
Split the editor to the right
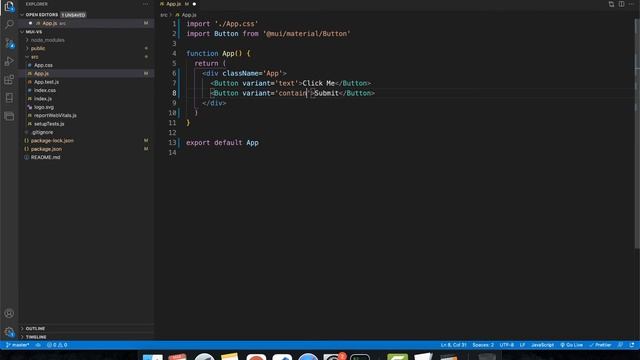621,4
